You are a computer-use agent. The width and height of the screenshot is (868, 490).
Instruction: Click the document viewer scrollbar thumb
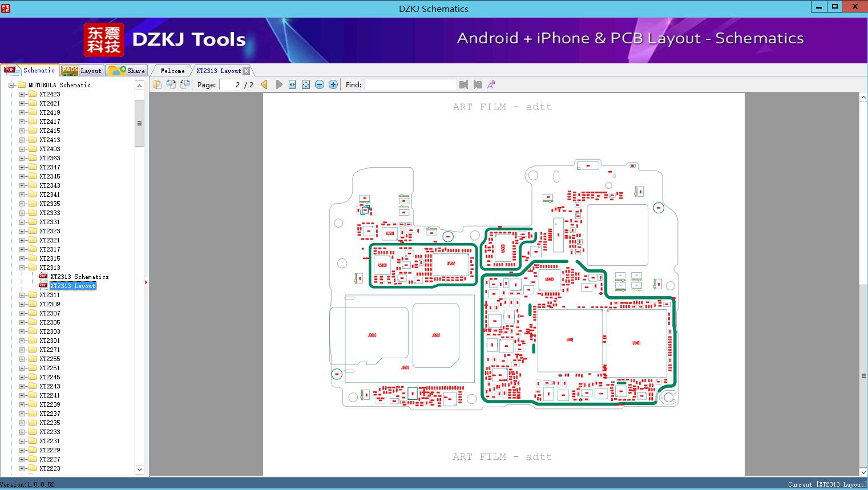(863, 375)
